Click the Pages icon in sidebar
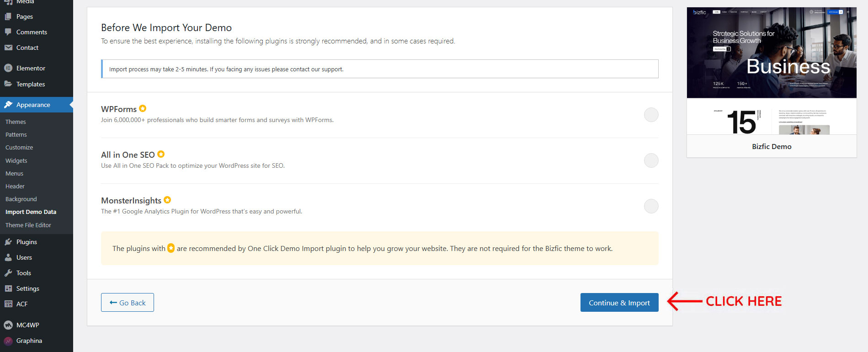The height and width of the screenshot is (352, 868). 8,16
